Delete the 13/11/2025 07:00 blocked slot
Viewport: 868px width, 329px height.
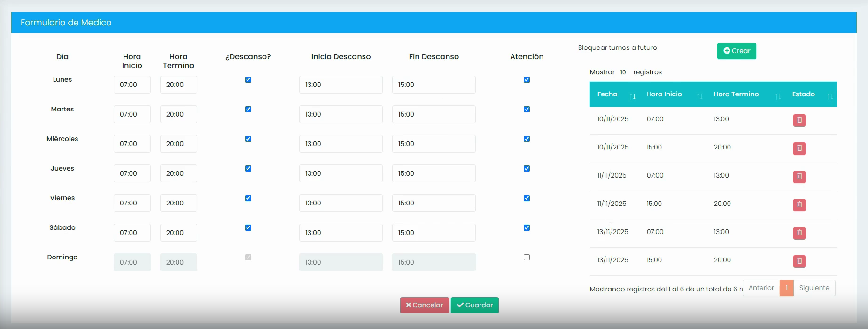[799, 233]
